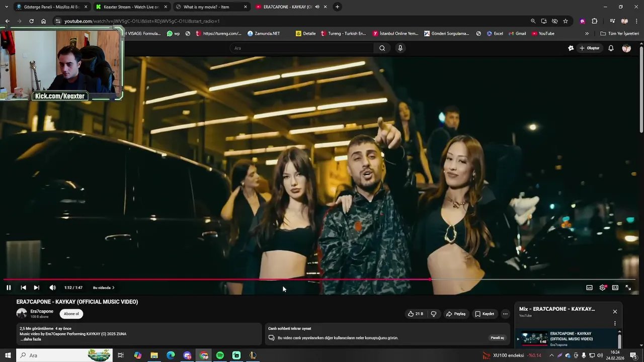Screen dimensions: 644x362
Task: Open YouTube notifications bell
Action: 611,48
